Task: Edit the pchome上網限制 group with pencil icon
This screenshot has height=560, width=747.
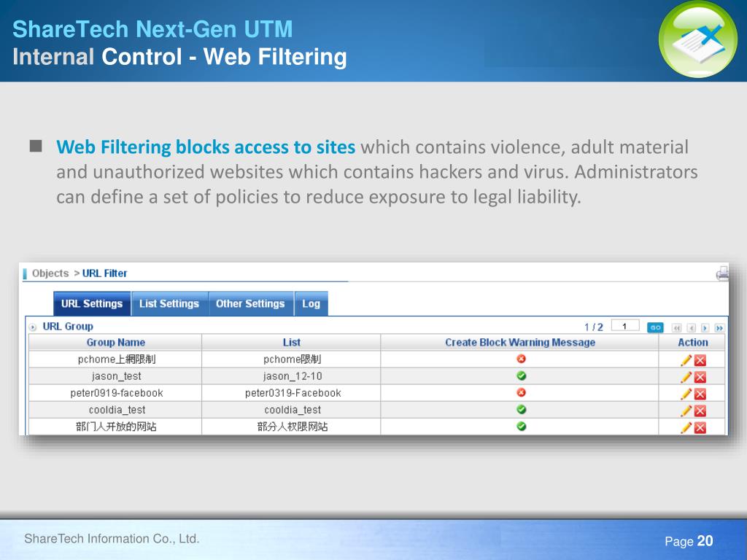Action: tap(686, 360)
